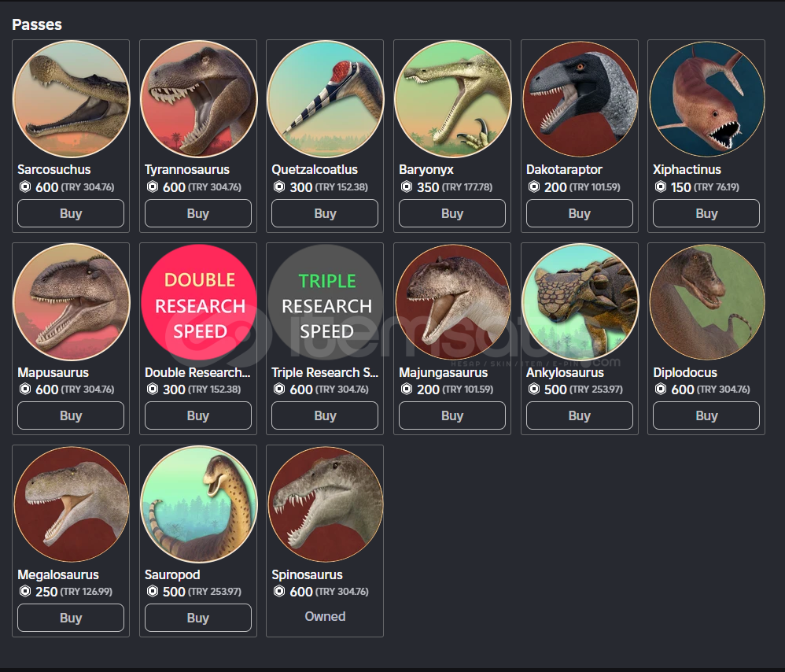Select the Tyrannosaurus pass icon
The height and width of the screenshot is (672, 785).
(198, 99)
